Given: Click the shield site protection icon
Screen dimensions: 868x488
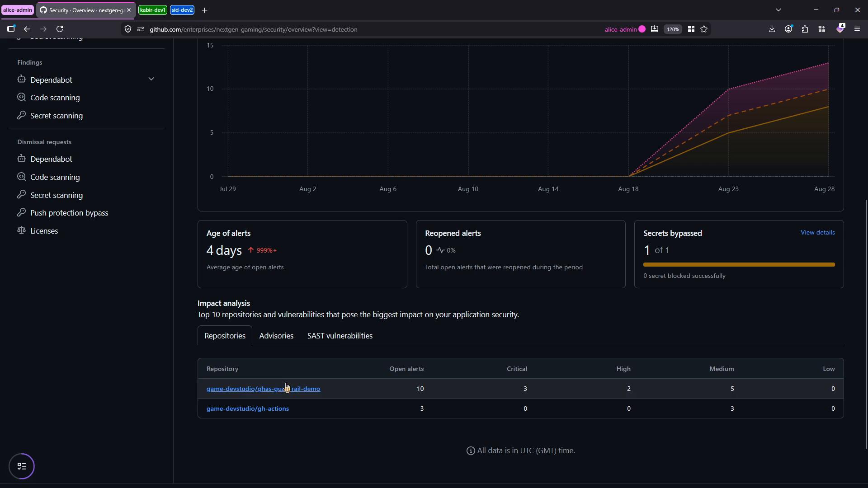Looking at the screenshot, I should (128, 29).
